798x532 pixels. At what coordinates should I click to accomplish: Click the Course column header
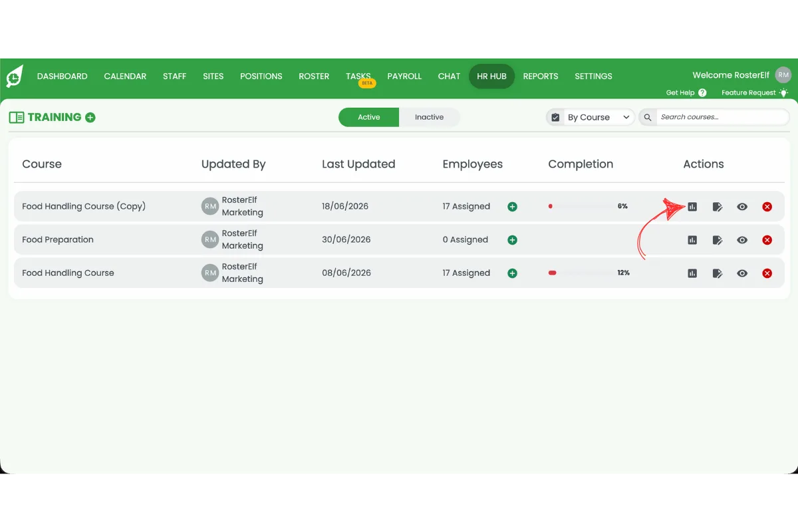pyautogui.click(x=42, y=164)
